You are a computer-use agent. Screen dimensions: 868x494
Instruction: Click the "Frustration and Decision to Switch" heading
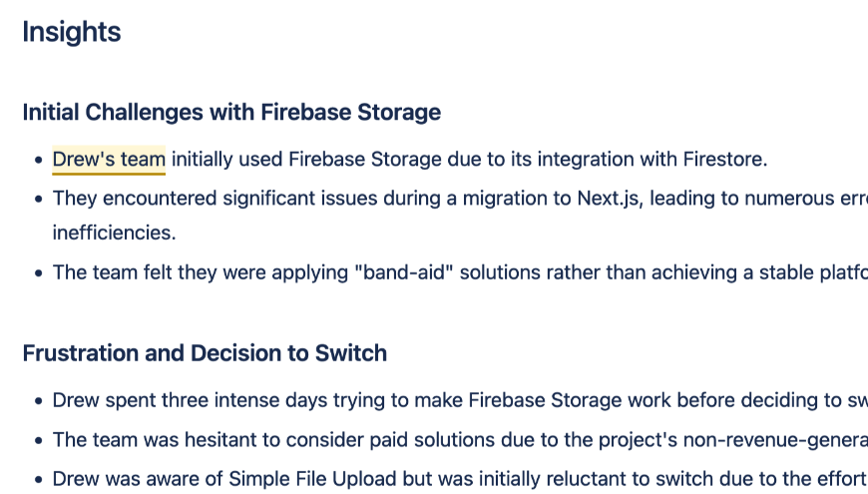(205, 353)
